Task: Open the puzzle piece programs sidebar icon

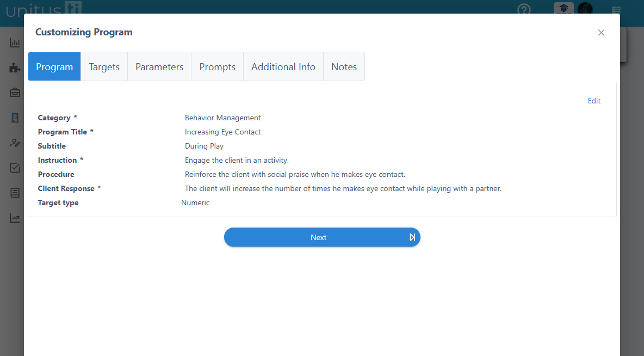Action: pyautogui.click(x=15, y=68)
